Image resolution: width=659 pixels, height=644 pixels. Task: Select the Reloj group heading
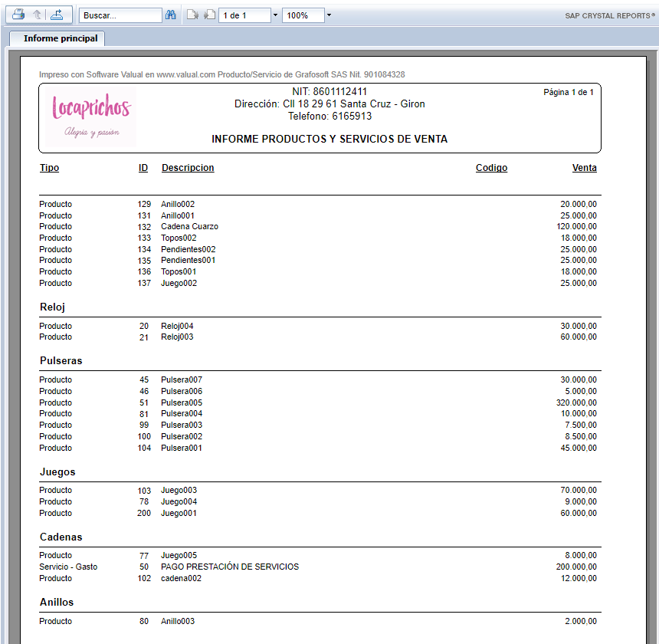pos(52,307)
